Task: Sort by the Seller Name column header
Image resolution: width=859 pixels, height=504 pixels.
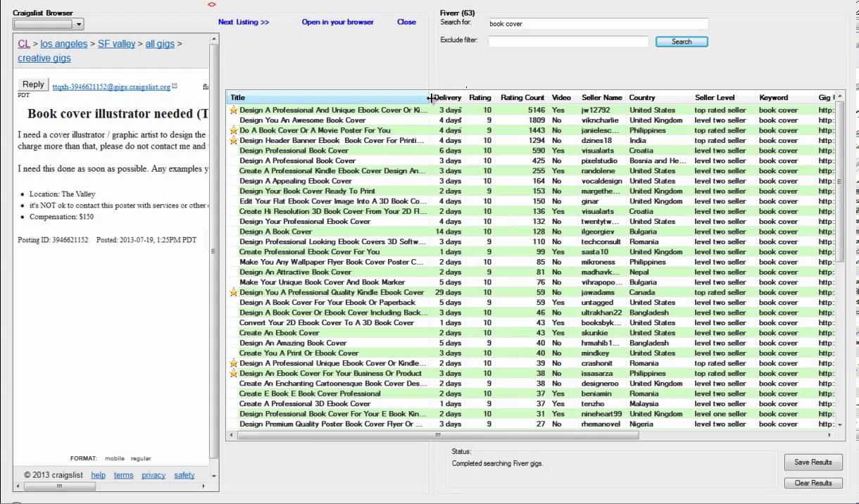Action: pyautogui.click(x=602, y=98)
